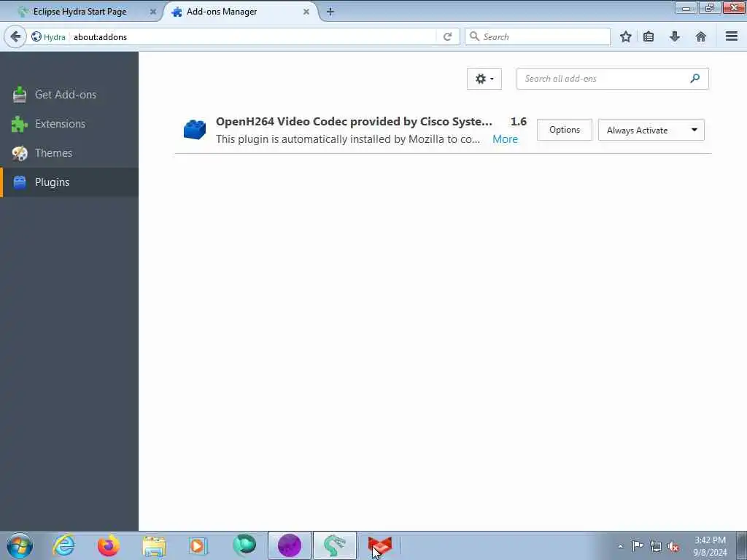Click the blue OpenH264 plugin brick icon

coord(194,130)
